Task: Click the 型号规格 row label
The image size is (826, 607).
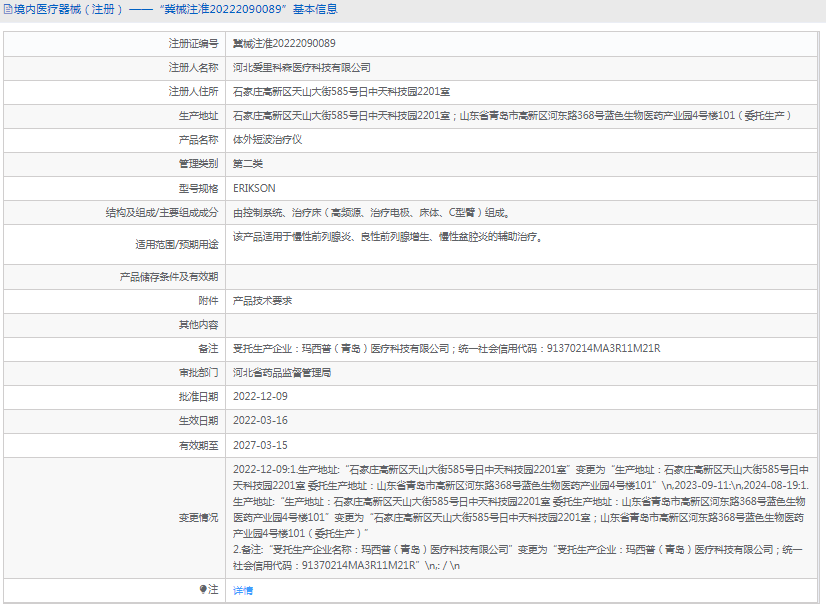Action: [x=198, y=189]
